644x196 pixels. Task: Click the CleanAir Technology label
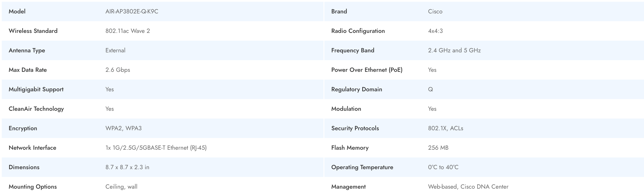click(36, 109)
